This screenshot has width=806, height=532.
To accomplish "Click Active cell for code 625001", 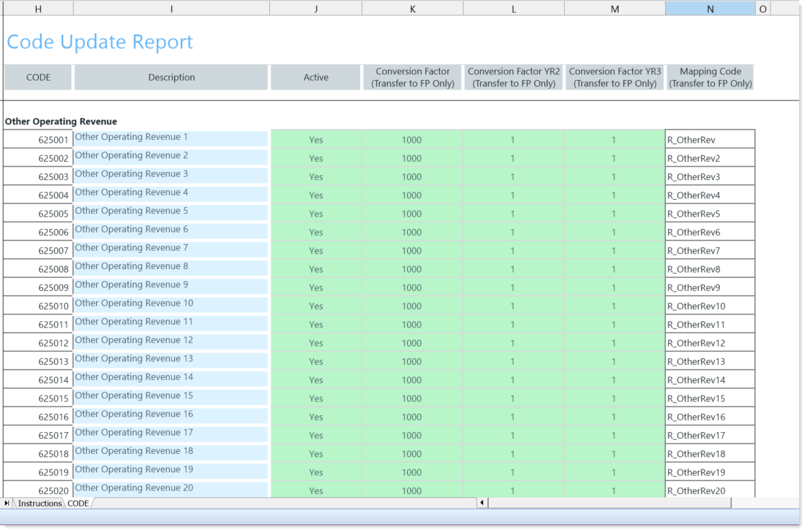I will click(x=316, y=140).
